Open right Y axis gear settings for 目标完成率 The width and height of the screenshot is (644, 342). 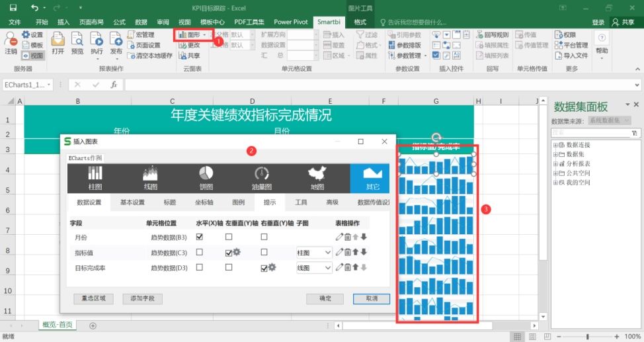click(x=272, y=267)
